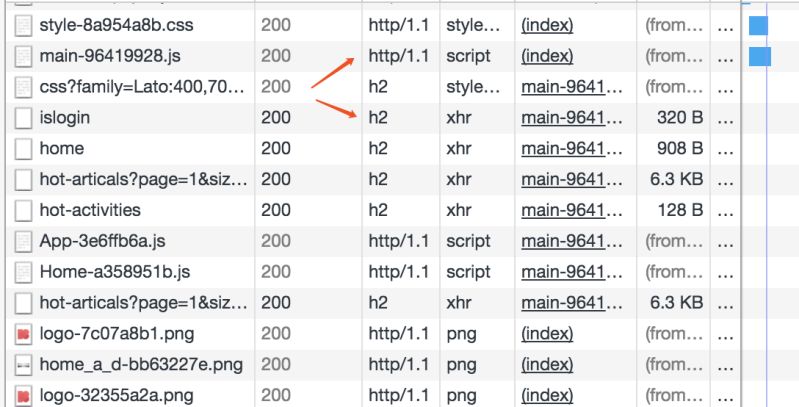Click the 128 B size value

click(680, 210)
